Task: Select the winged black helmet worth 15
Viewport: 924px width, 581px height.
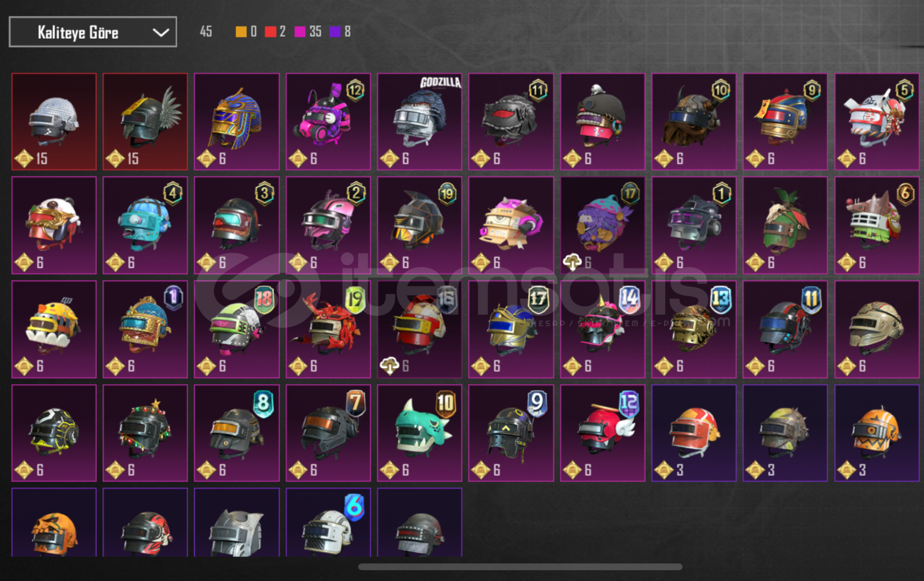Action: [x=145, y=122]
